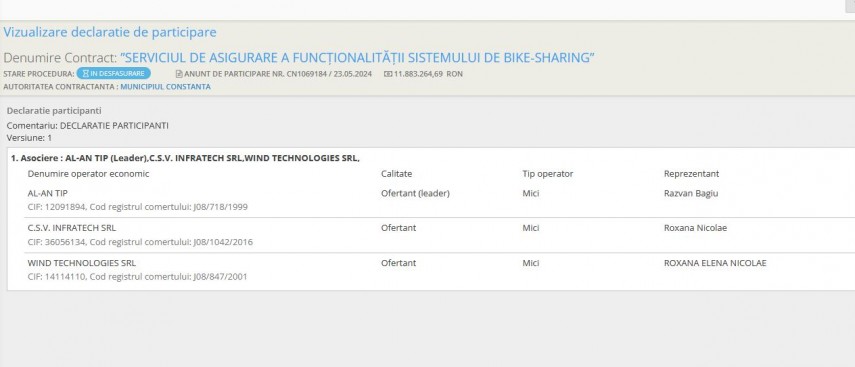Click the scrollbar control at top right corner
This screenshot has height=367, width=855.
pos(850,5)
